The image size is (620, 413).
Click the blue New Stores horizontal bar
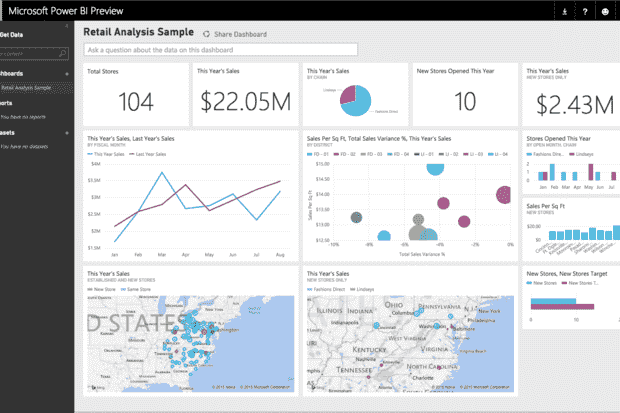tap(553, 301)
